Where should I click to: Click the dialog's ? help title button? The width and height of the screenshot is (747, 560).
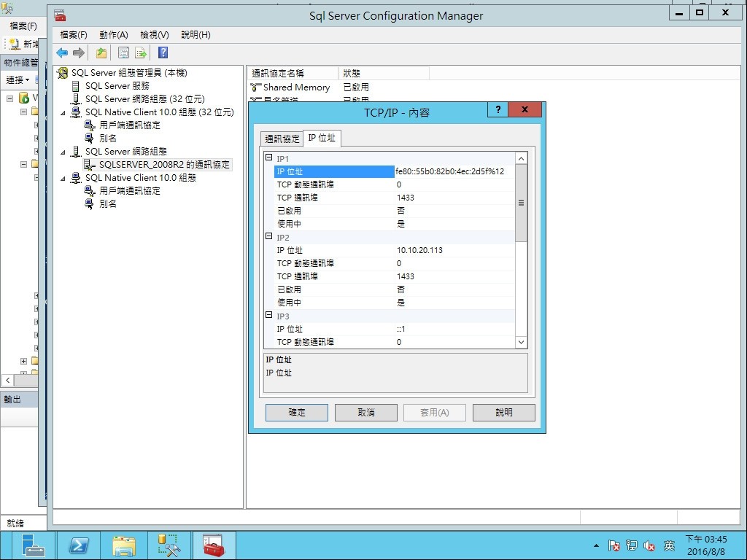(498, 109)
